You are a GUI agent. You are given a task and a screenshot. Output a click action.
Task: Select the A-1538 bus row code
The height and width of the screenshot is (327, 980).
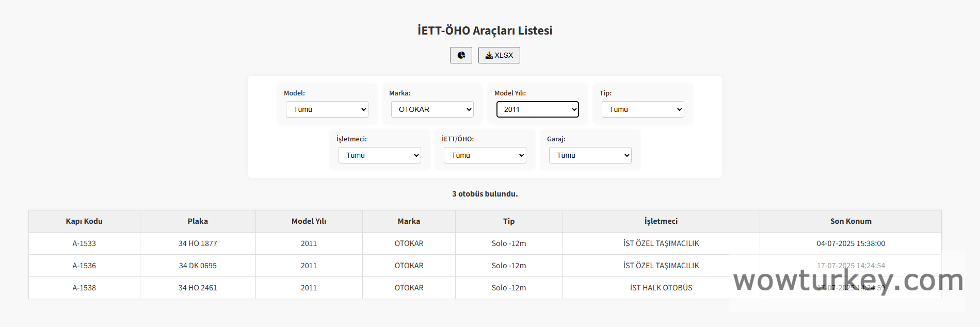coord(84,288)
